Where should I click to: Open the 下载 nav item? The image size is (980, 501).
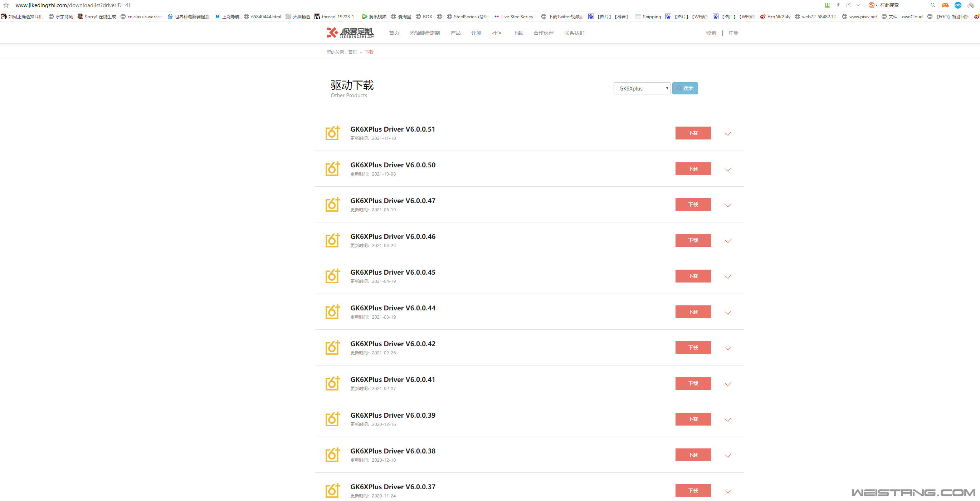click(x=518, y=33)
